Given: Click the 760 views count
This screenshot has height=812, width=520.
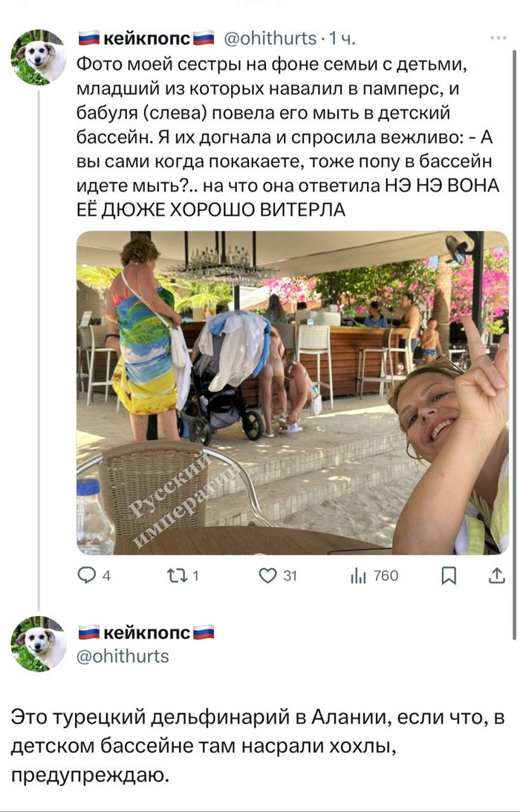Looking at the screenshot, I should (x=386, y=576).
